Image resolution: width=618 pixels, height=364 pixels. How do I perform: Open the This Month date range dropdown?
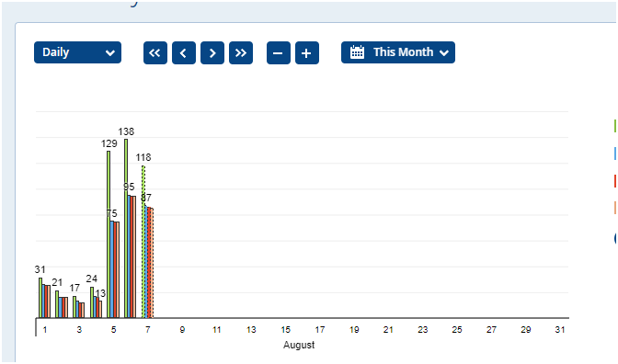[398, 52]
